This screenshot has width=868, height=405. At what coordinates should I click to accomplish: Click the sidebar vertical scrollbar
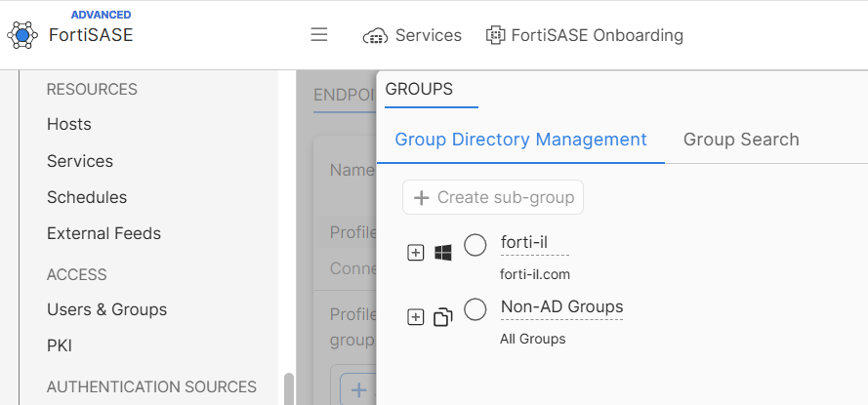(288, 388)
